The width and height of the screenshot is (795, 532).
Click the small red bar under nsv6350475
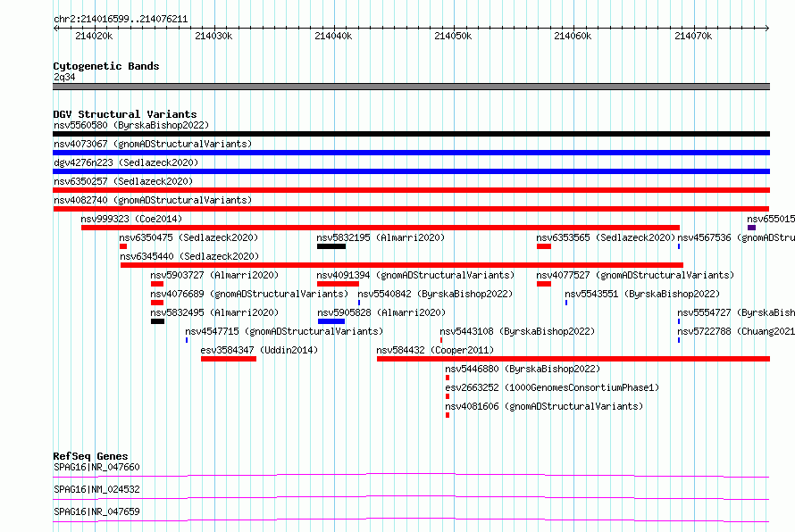pos(123,246)
